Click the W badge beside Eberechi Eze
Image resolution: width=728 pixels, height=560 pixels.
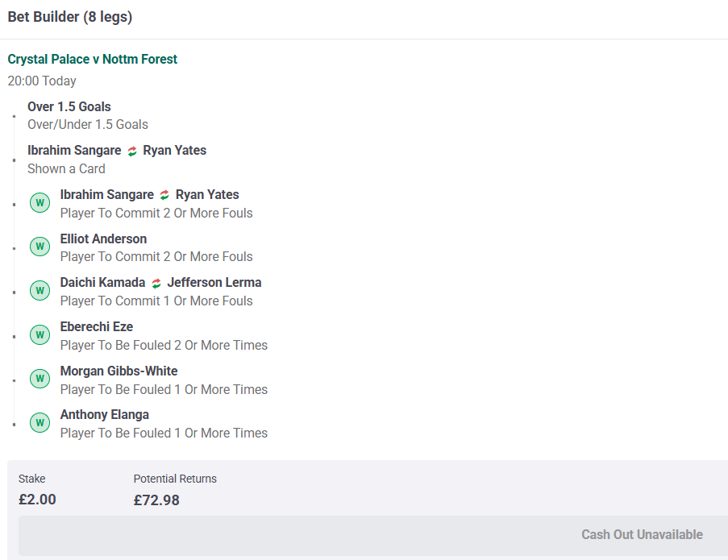(x=40, y=334)
